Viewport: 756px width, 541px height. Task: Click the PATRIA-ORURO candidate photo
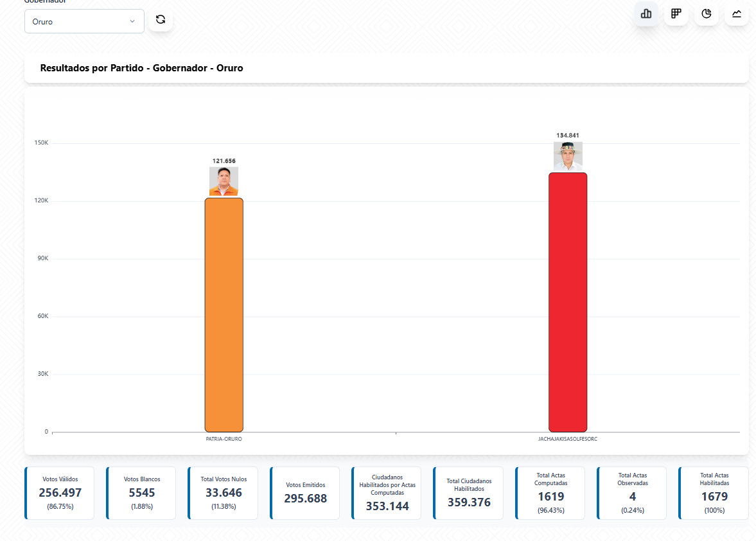(x=224, y=181)
